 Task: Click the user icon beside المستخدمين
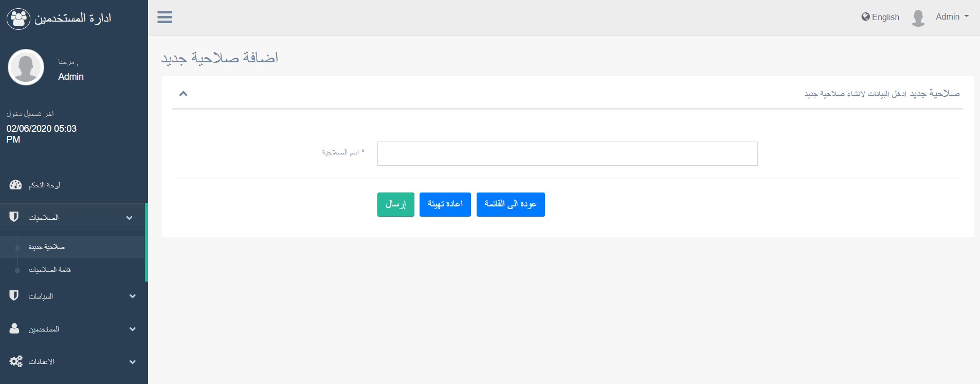[x=14, y=328]
